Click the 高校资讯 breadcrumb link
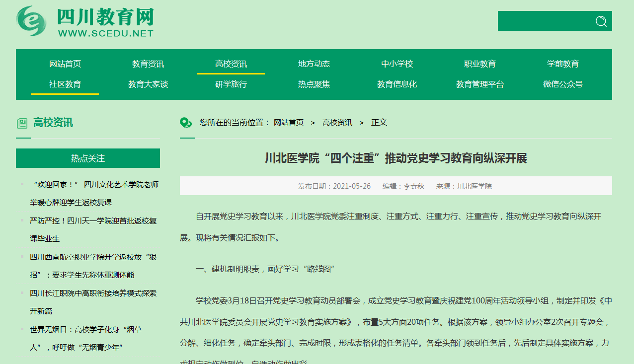The image size is (634, 364). (x=337, y=122)
